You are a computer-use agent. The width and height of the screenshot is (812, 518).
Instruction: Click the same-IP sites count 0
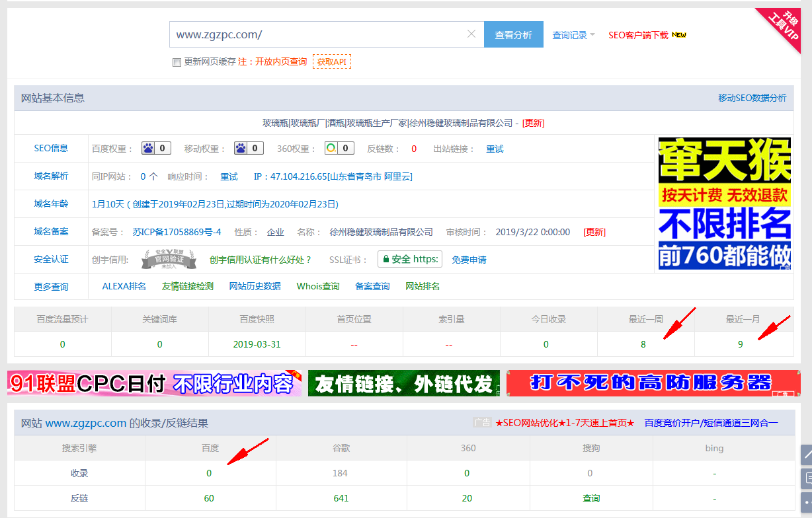pos(143,176)
